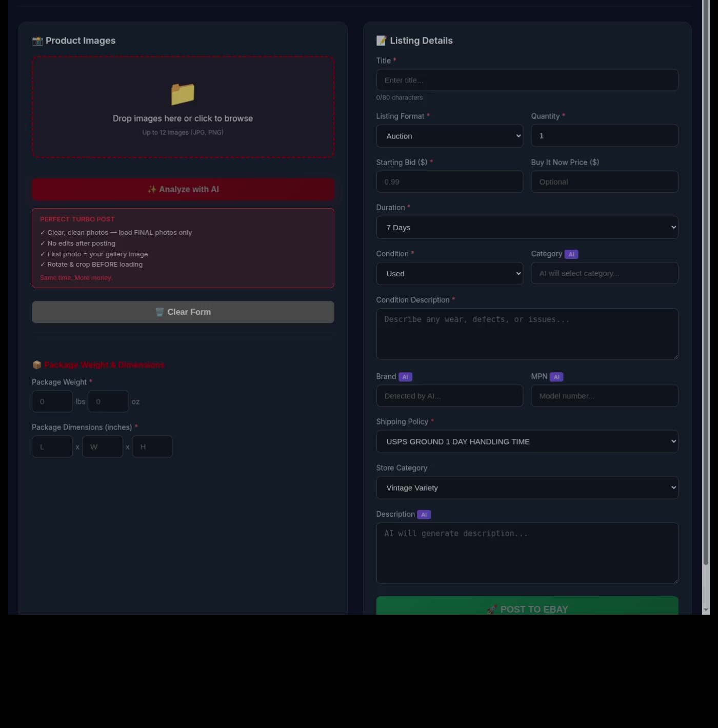The height and width of the screenshot is (728, 718).
Task: Click the package box icon near Package Weight
Action: pyautogui.click(x=37, y=365)
